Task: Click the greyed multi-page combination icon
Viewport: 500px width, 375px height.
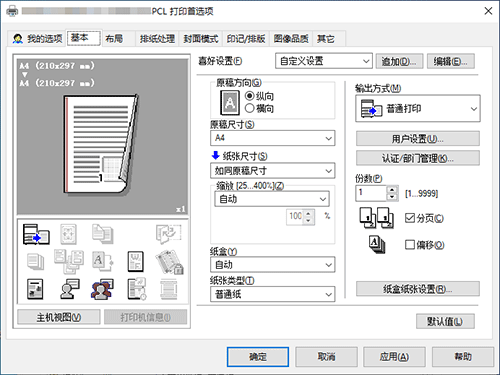Action: [x=69, y=261]
